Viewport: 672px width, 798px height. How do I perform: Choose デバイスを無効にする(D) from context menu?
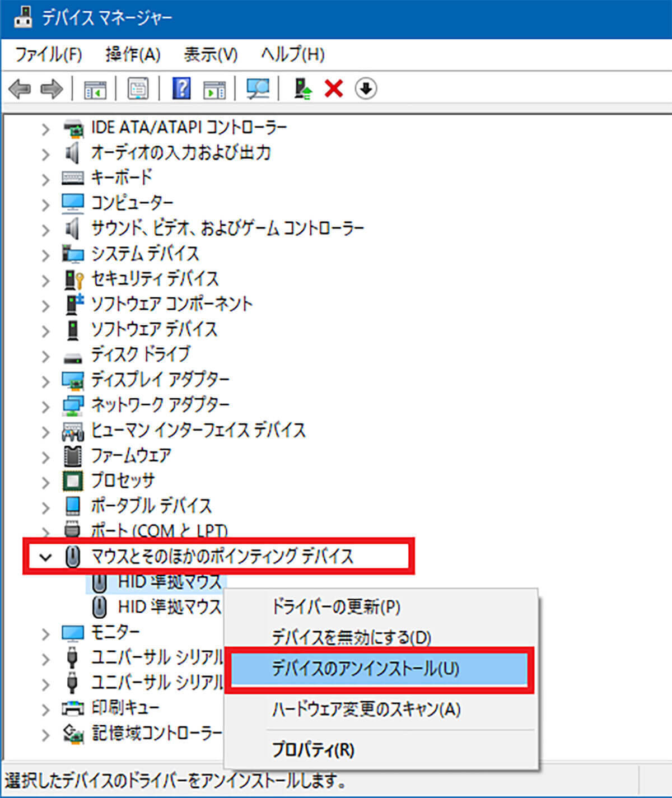pyautogui.click(x=351, y=637)
